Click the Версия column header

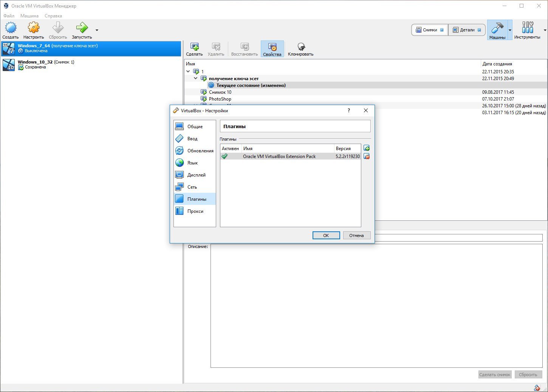click(347, 148)
